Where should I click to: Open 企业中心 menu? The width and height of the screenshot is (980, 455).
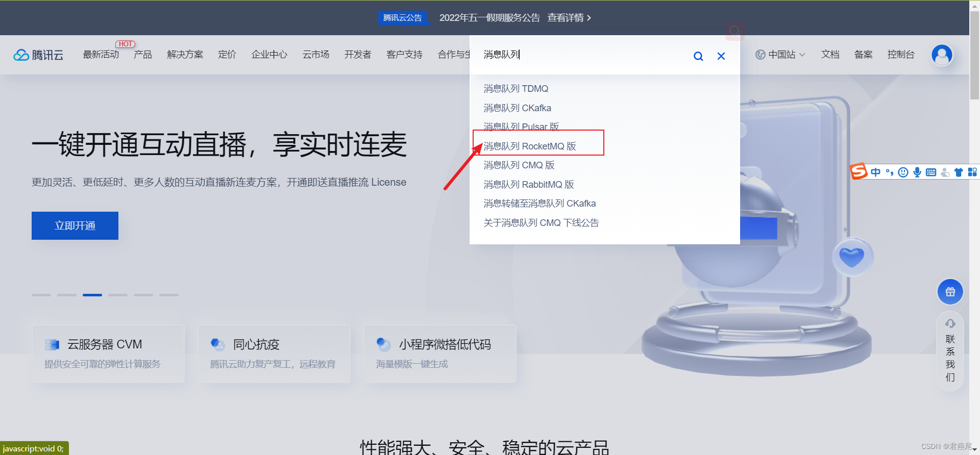pyautogui.click(x=269, y=55)
